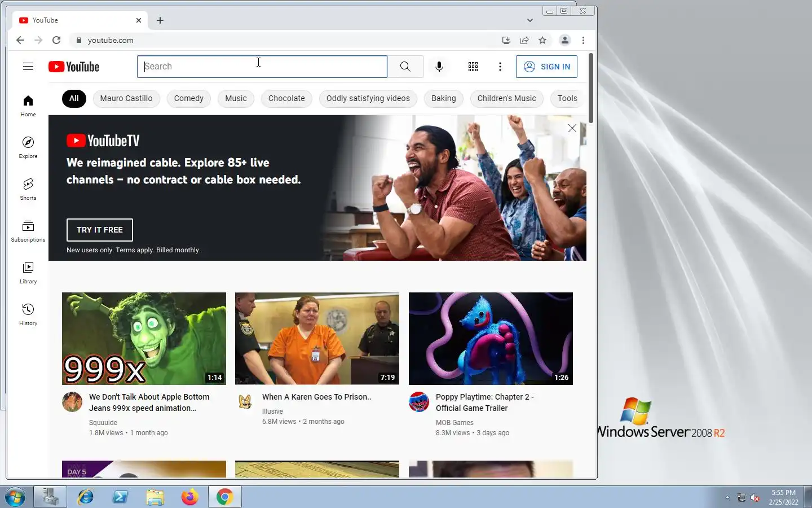
Task: Go to Home in the sidebar
Action: 28,106
